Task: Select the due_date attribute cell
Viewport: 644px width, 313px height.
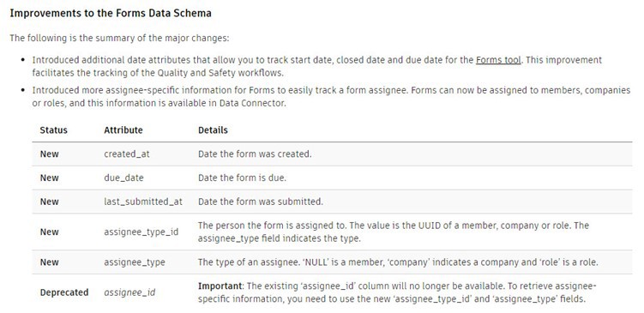Action: pos(123,178)
